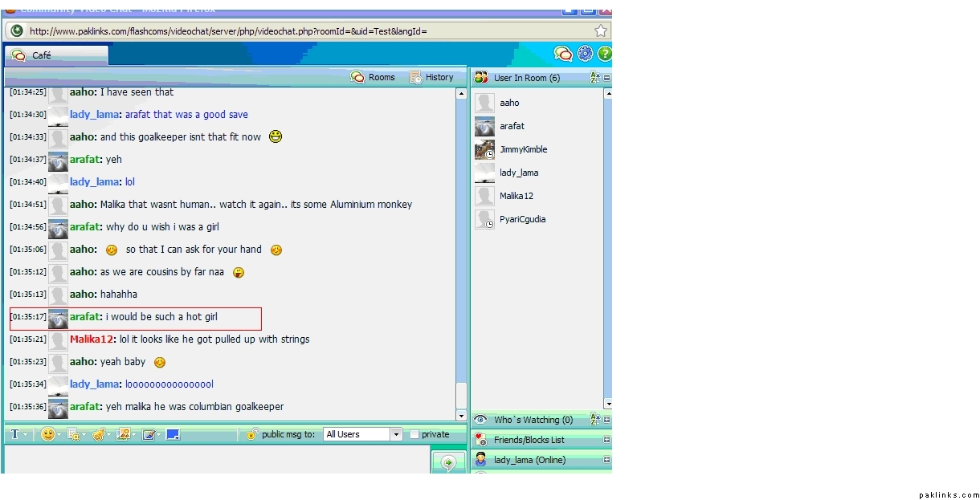Open the smiley emoticon picker
The width and height of the screenshot is (980, 500).
[x=48, y=434]
